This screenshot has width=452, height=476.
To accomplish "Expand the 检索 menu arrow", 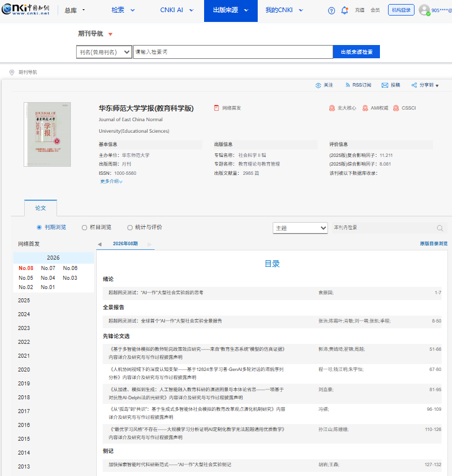I will [x=133, y=10].
